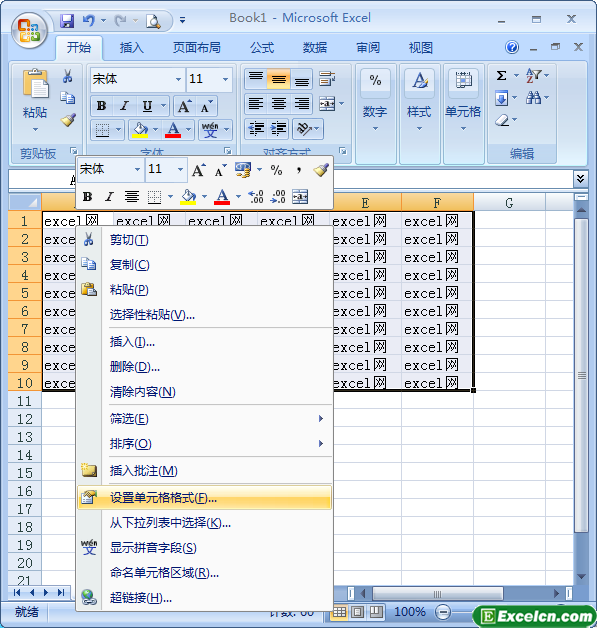597x628 pixels.
Task: Choose 清除内容(N) in context menu
Action: tap(205, 392)
